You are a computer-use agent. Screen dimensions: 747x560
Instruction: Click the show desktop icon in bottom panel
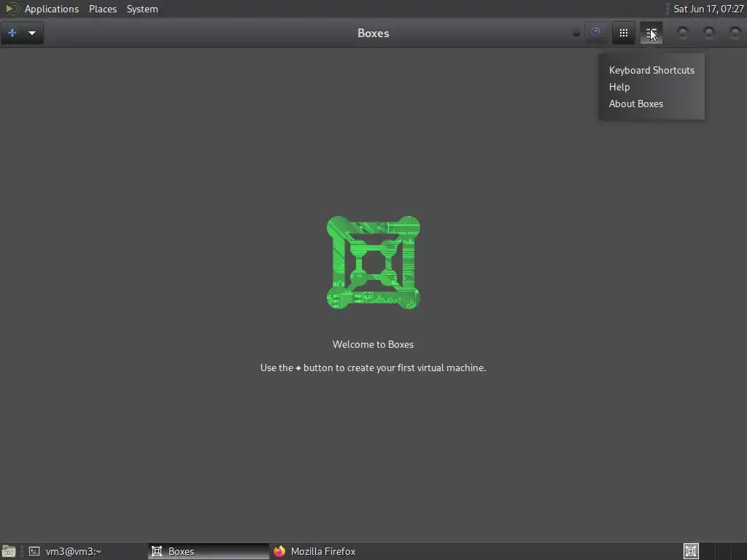[x=9, y=551]
